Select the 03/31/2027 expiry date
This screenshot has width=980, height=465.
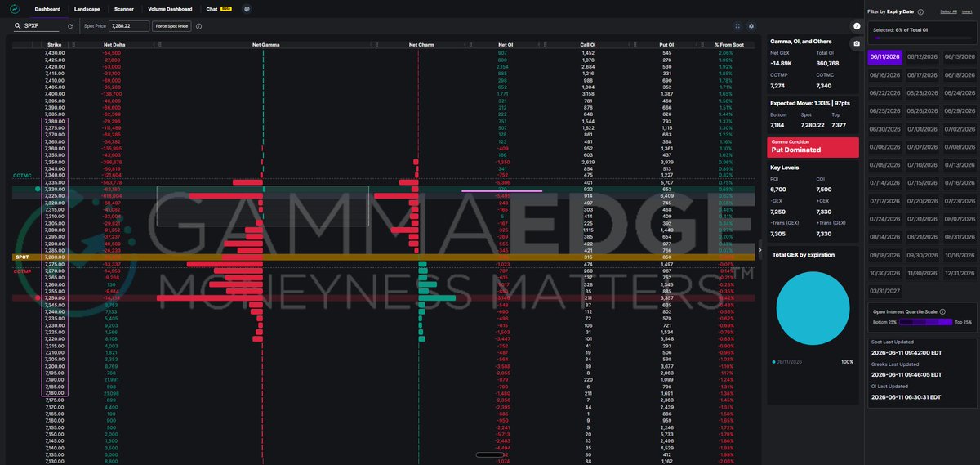tap(884, 290)
